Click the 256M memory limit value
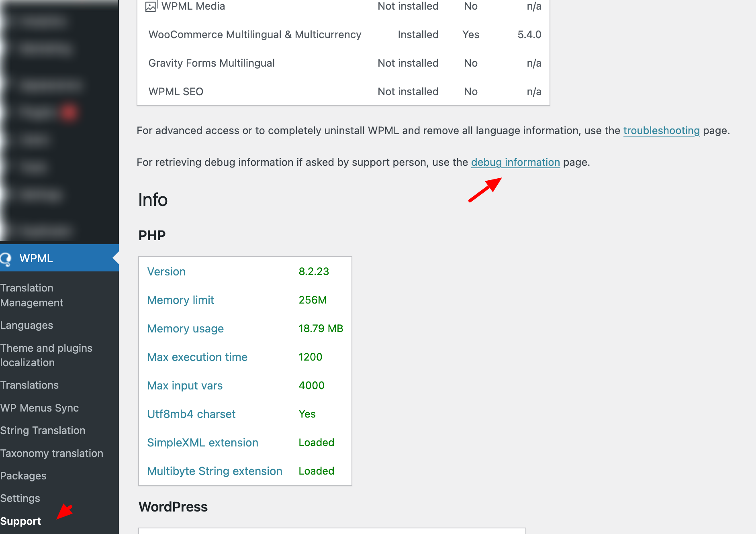 point(313,300)
